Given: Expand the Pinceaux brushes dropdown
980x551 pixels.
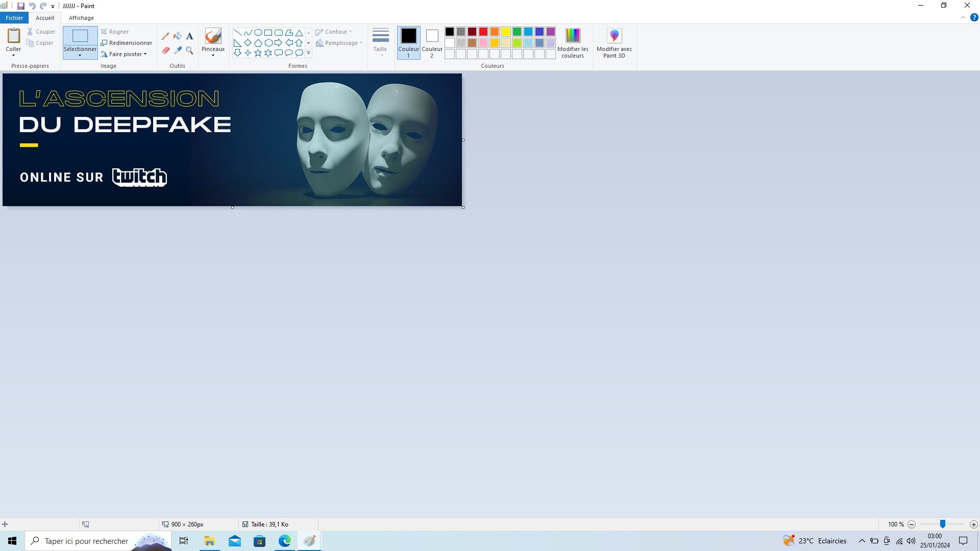Looking at the screenshot, I should [213, 55].
